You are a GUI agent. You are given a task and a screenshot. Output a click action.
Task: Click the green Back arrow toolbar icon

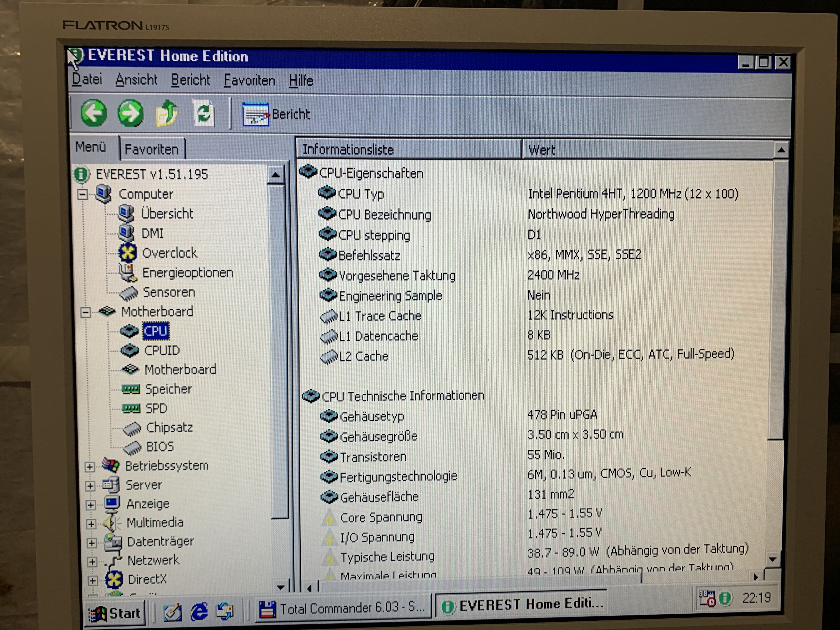tap(93, 113)
